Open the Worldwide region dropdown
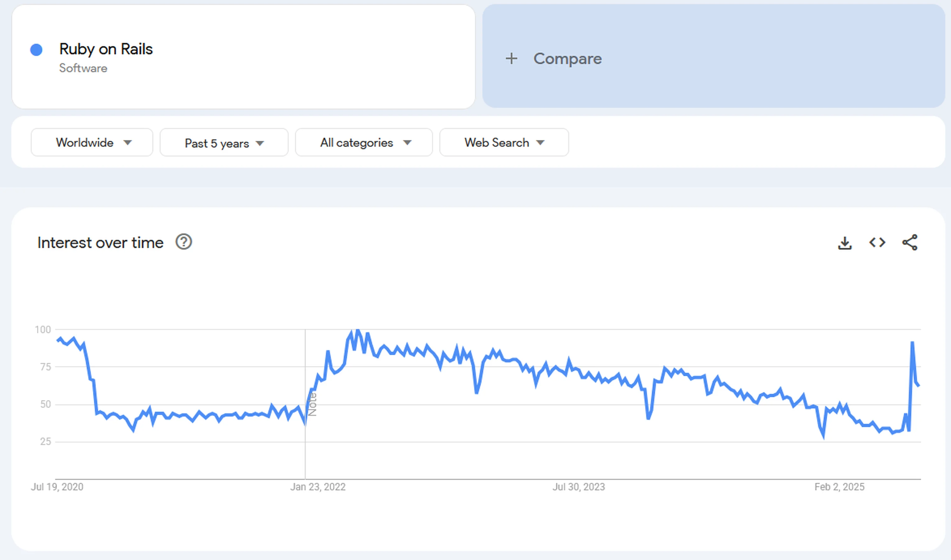Viewport: 951px width, 560px height. click(x=92, y=142)
